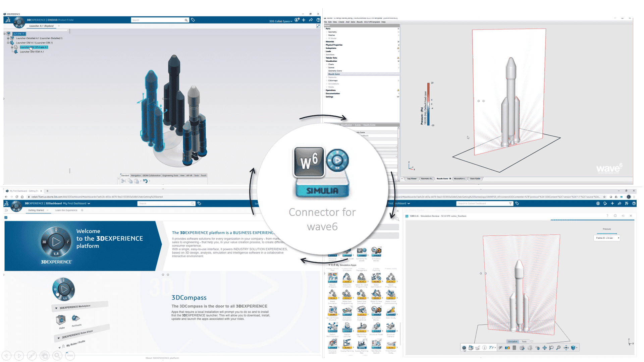Select Launcher-SIM-FEM A.1 in product tree
Screen dimensions: 644x362
pyautogui.click(x=32, y=52)
